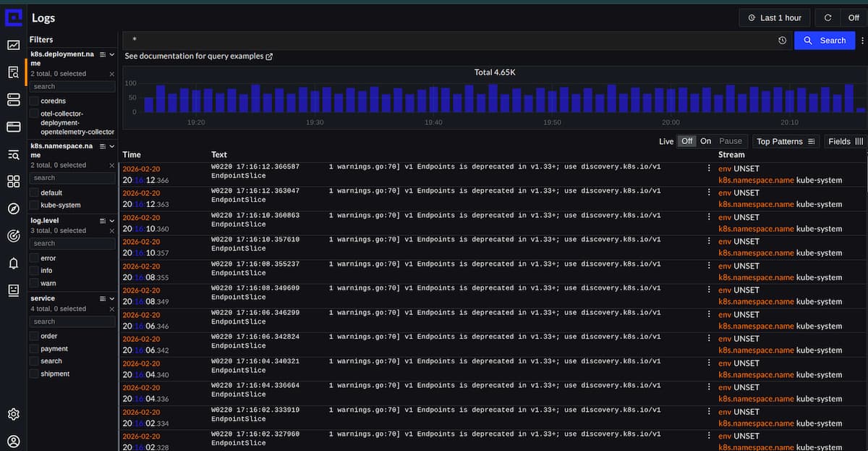Clear the service filter with its x icon
This screenshot has height=451, width=868.
click(113, 308)
